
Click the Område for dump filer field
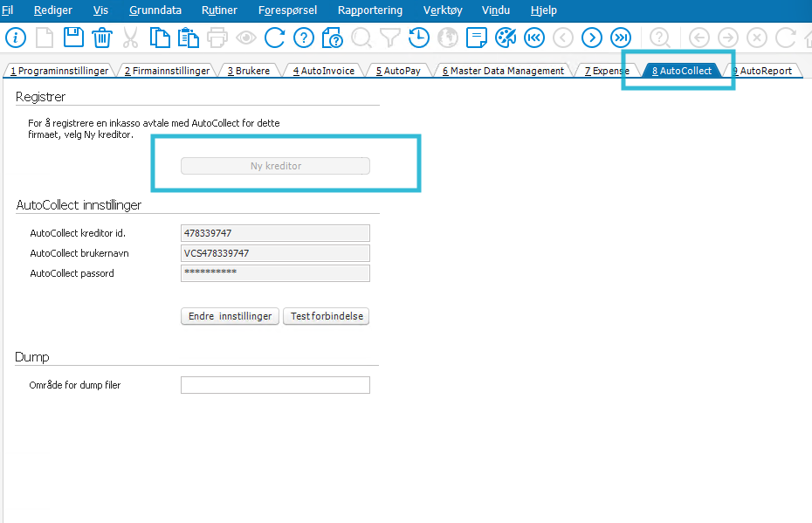pyautogui.click(x=276, y=385)
